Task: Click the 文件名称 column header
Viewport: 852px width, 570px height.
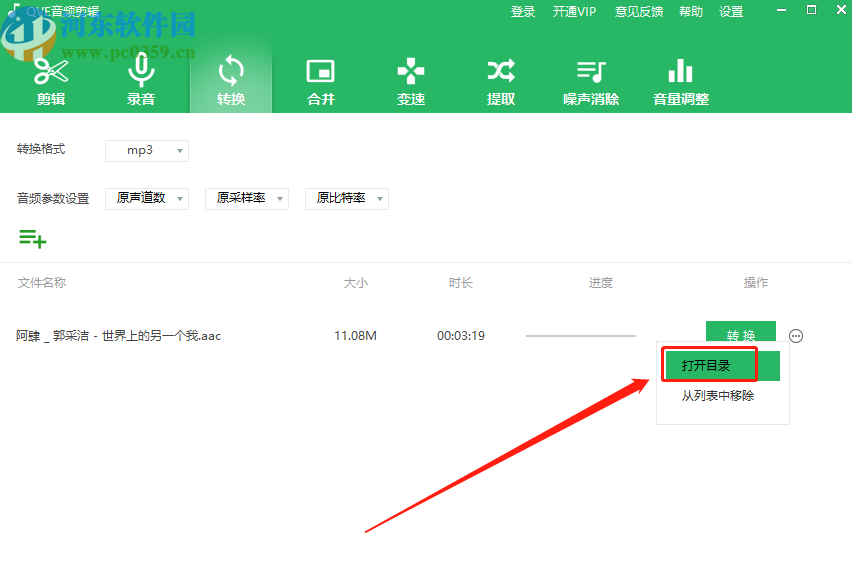Action: (x=42, y=283)
